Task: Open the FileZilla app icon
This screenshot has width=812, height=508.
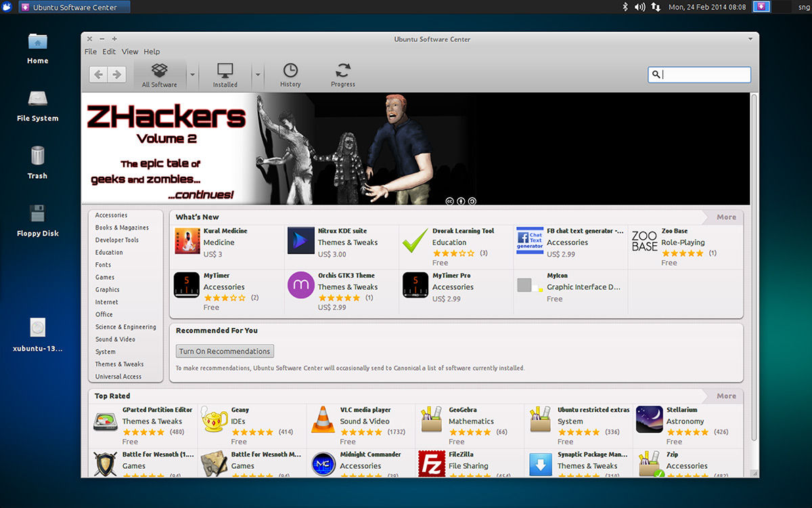Action: (432, 464)
